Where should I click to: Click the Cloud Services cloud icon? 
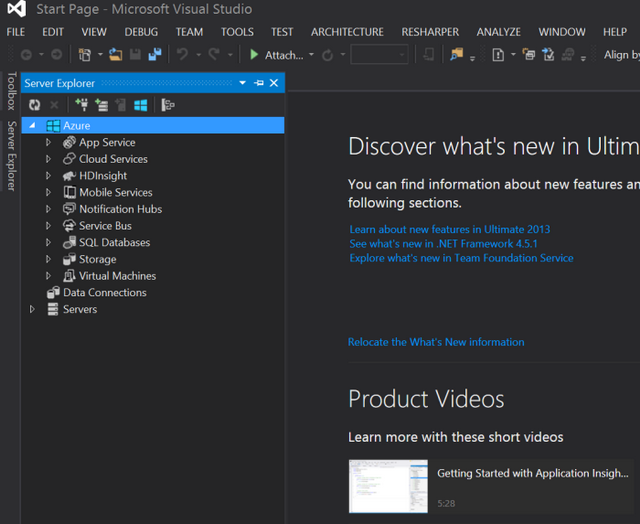click(69, 159)
